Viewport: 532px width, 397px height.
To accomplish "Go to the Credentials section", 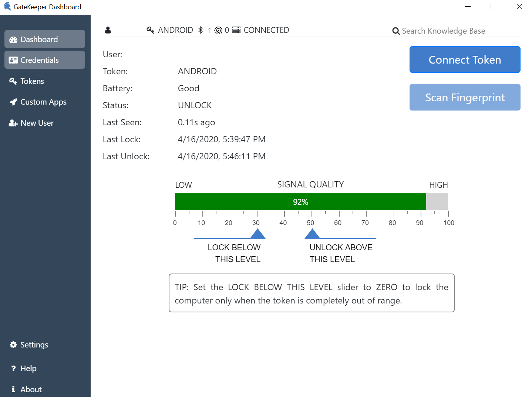I will click(45, 60).
